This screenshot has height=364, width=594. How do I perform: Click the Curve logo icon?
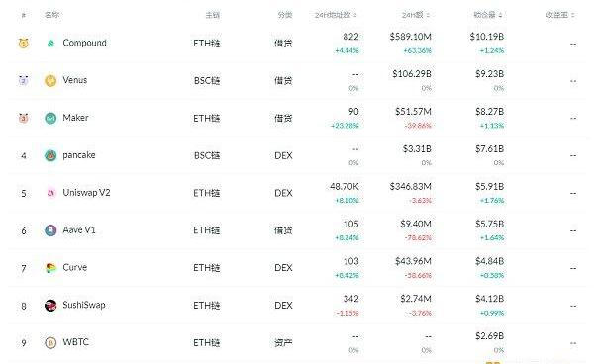tap(50, 268)
